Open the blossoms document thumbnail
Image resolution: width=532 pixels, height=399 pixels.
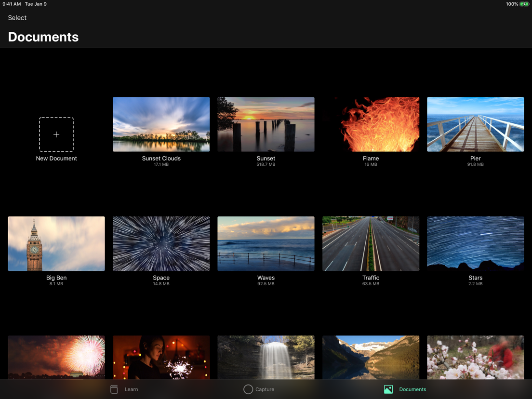click(x=475, y=357)
